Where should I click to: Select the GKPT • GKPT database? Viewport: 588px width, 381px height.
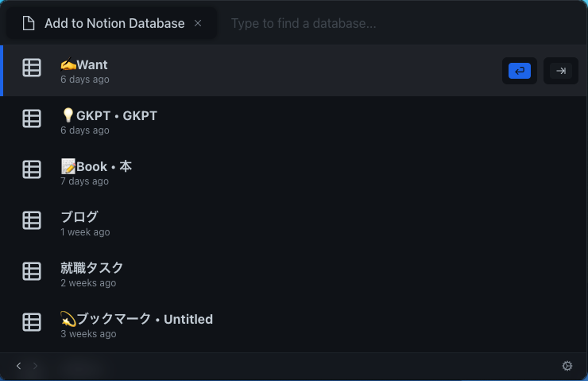click(294, 122)
